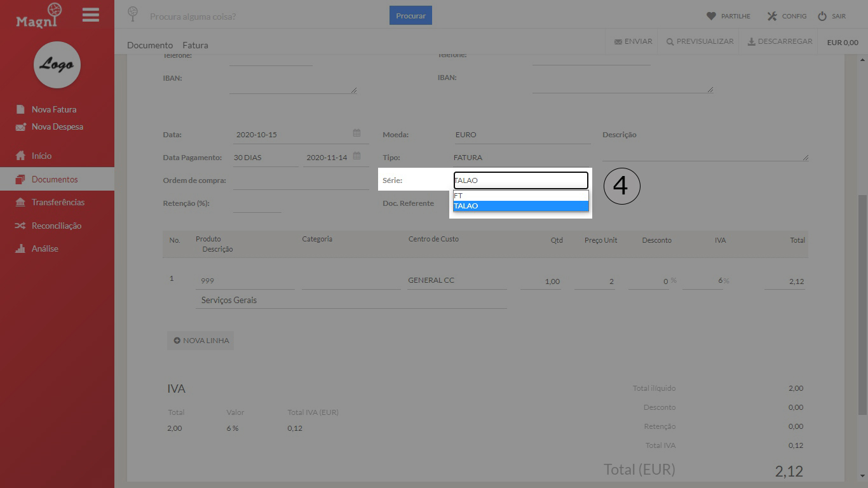This screenshot has height=488, width=868.
Task: Click the Procurar search button
Action: 410,15
